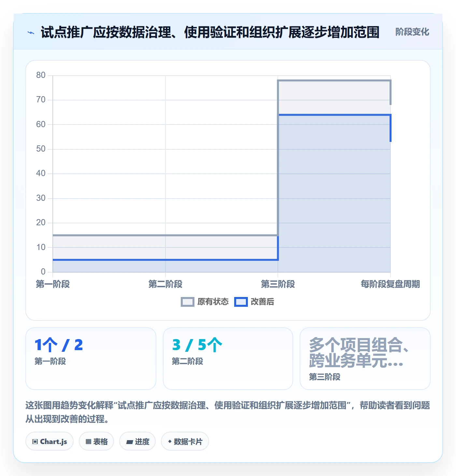This screenshot has height=476, width=456.
Task: Click the 50 y-axis value
Action: [x=41, y=149]
